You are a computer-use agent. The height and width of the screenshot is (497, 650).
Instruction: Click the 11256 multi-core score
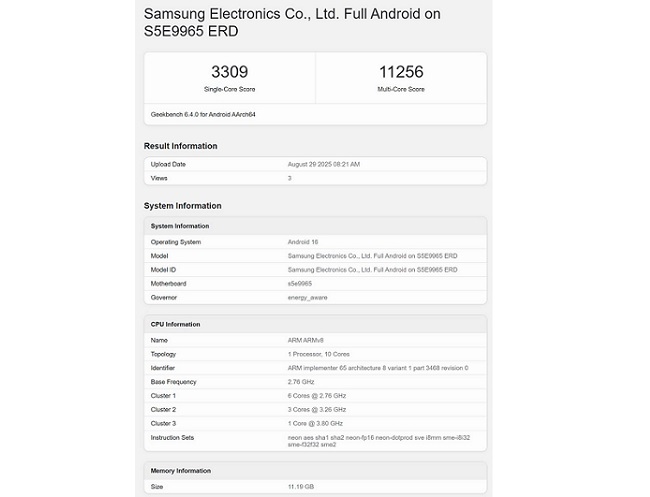(x=401, y=72)
